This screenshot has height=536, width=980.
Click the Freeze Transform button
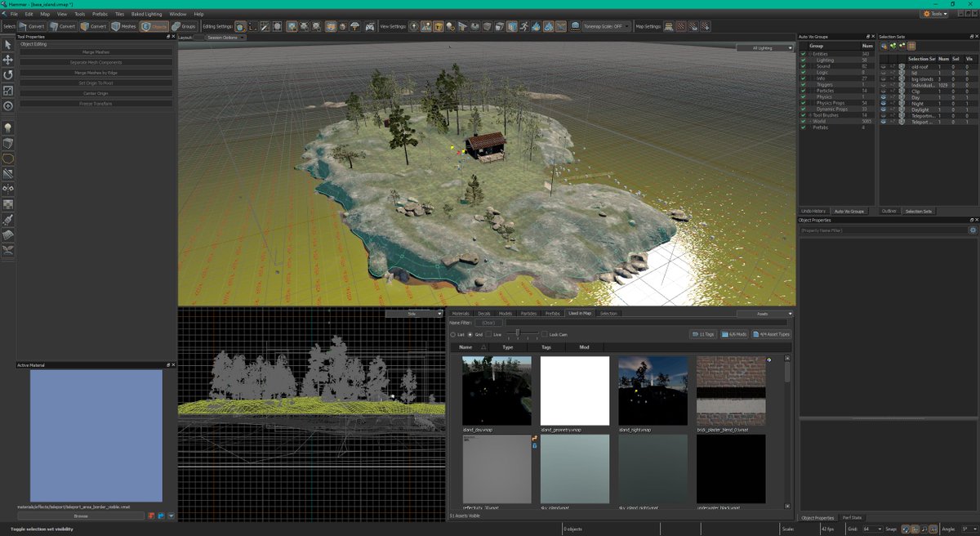(96, 104)
